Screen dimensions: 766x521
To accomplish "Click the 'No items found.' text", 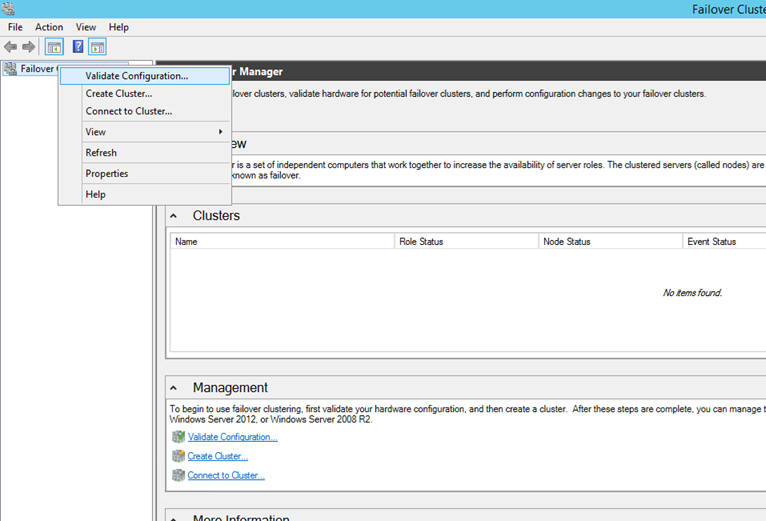I will 692,293.
